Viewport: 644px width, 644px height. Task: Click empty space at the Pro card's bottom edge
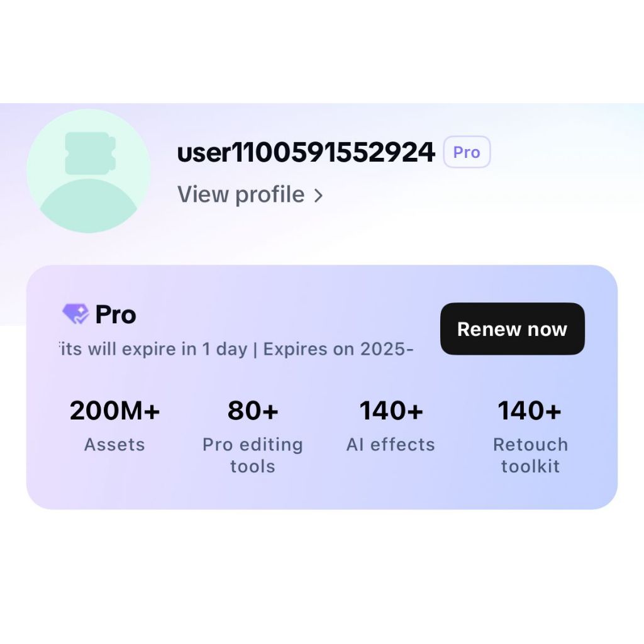pos(321,496)
